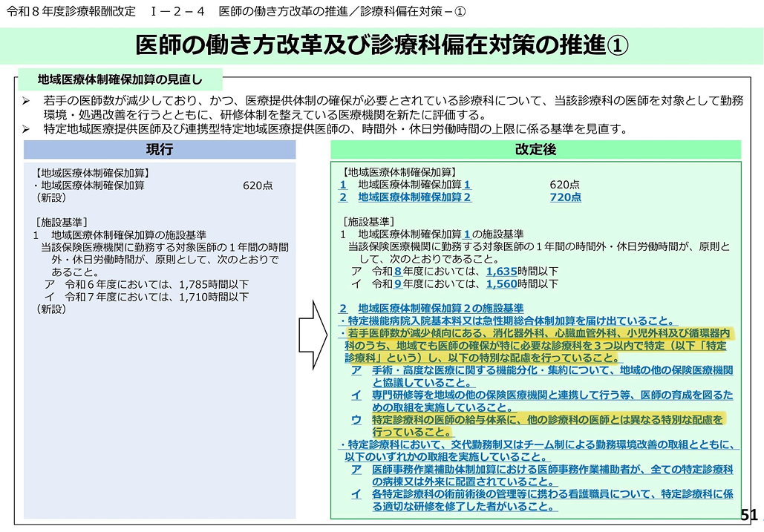Select the 620点 value in the 現行 column
Image resolution: width=764 pixels, height=532 pixels.
pyautogui.click(x=258, y=185)
